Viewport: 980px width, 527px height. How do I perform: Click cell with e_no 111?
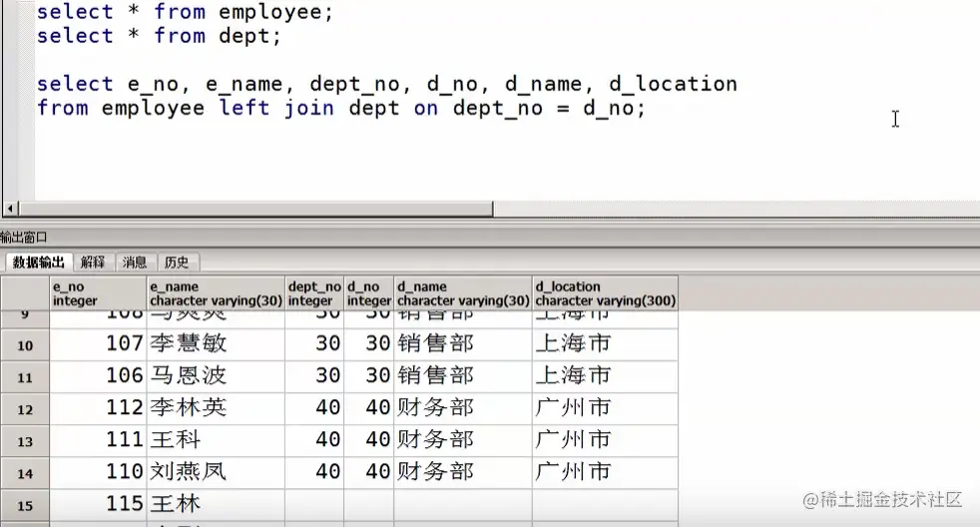(x=98, y=440)
